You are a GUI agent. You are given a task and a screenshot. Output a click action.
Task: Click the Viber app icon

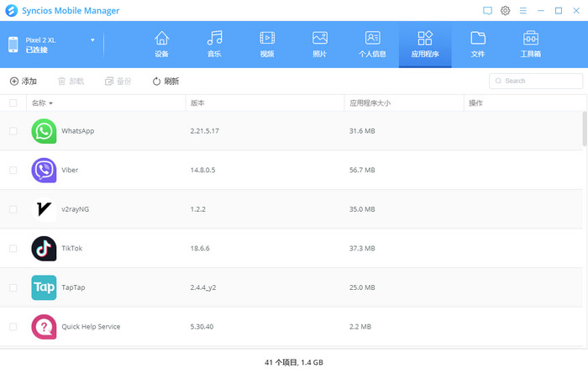point(44,170)
